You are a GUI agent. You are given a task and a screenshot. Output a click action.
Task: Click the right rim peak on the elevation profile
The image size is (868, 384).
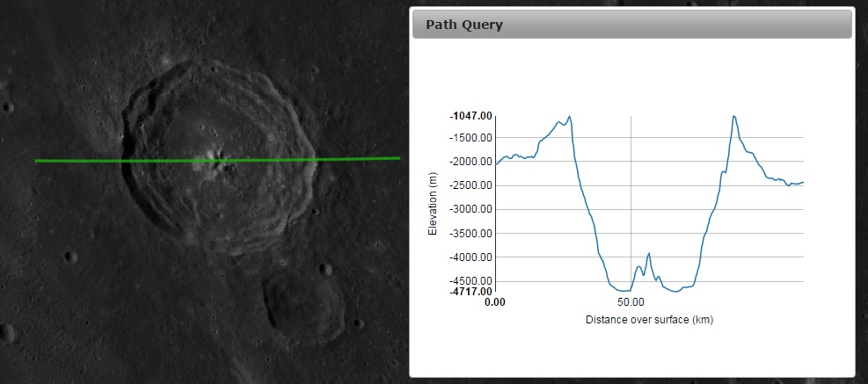tap(733, 116)
